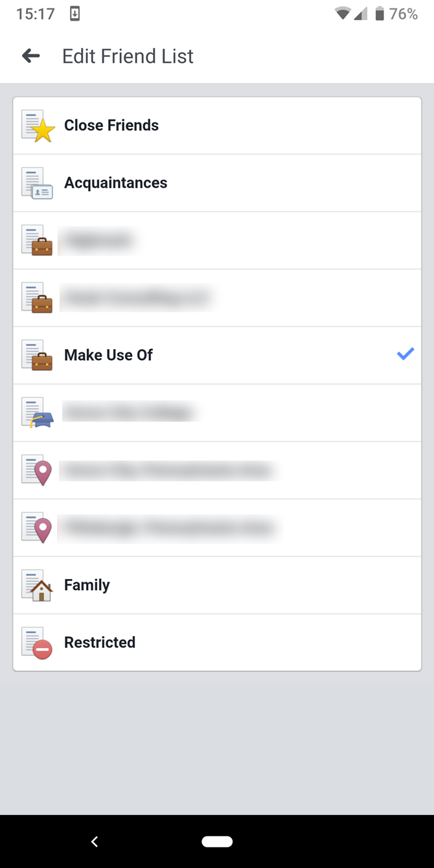
Task: Tap the download notification icon
Action: point(75,14)
